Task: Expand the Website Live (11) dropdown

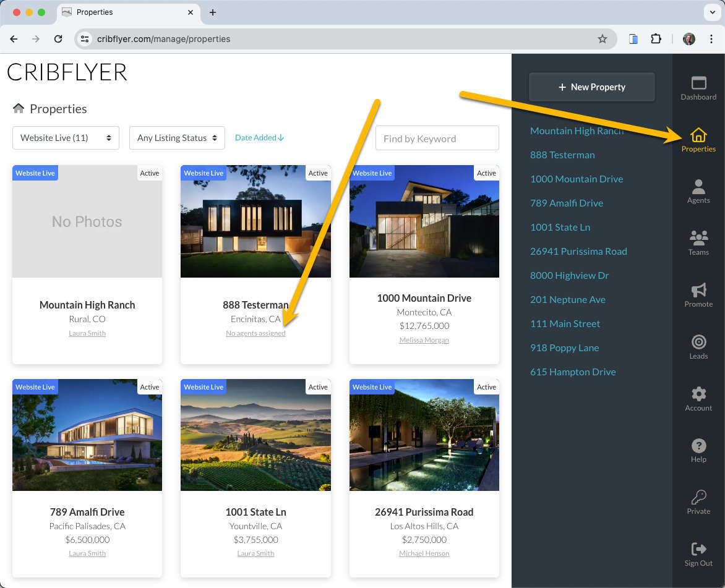Action: point(66,138)
